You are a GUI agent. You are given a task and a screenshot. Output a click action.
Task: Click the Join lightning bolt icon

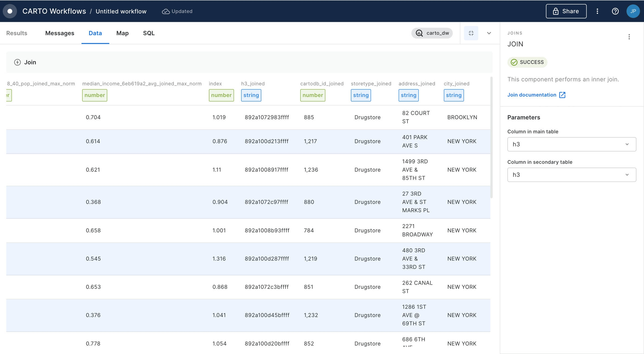18,62
